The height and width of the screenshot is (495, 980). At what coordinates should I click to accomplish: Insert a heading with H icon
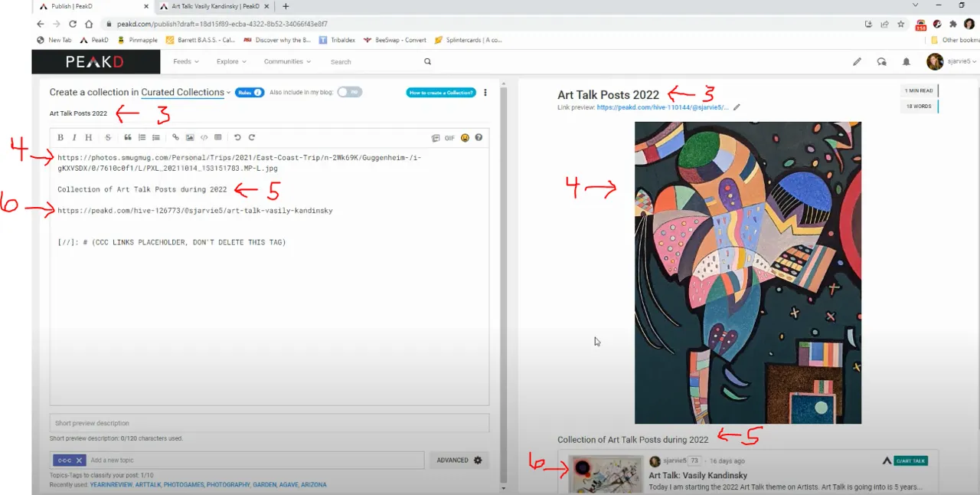coord(88,138)
